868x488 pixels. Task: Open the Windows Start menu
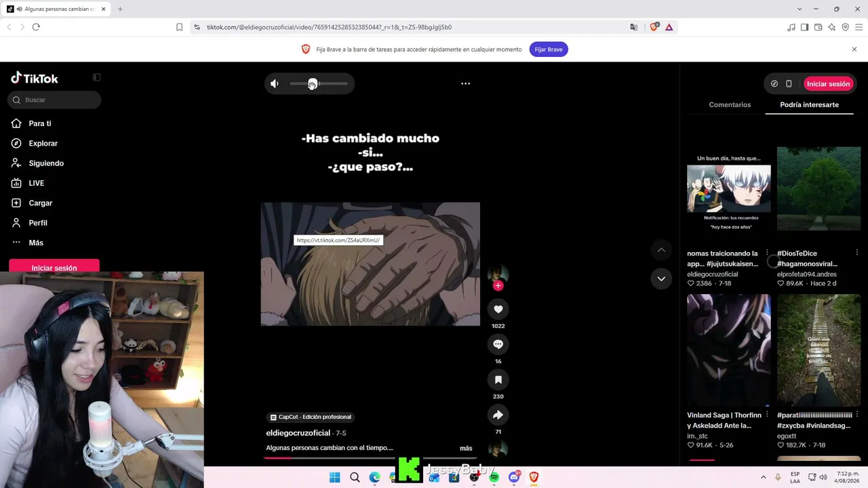pyautogui.click(x=334, y=477)
